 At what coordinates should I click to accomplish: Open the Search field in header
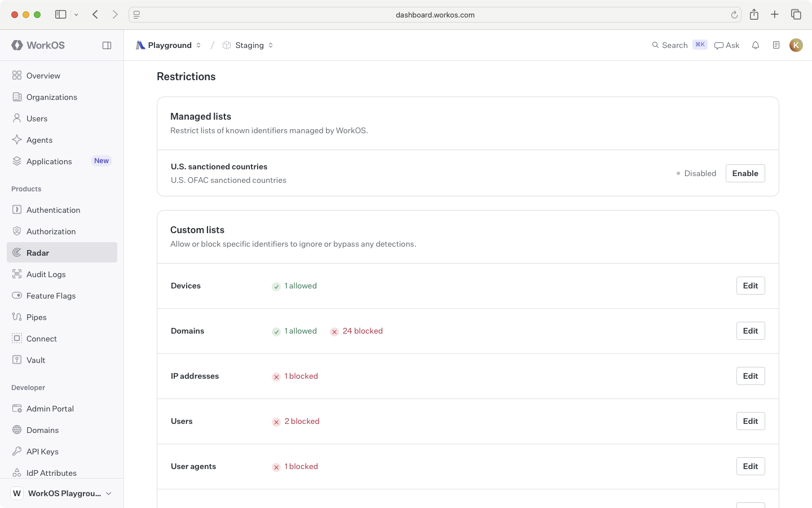[679, 45]
